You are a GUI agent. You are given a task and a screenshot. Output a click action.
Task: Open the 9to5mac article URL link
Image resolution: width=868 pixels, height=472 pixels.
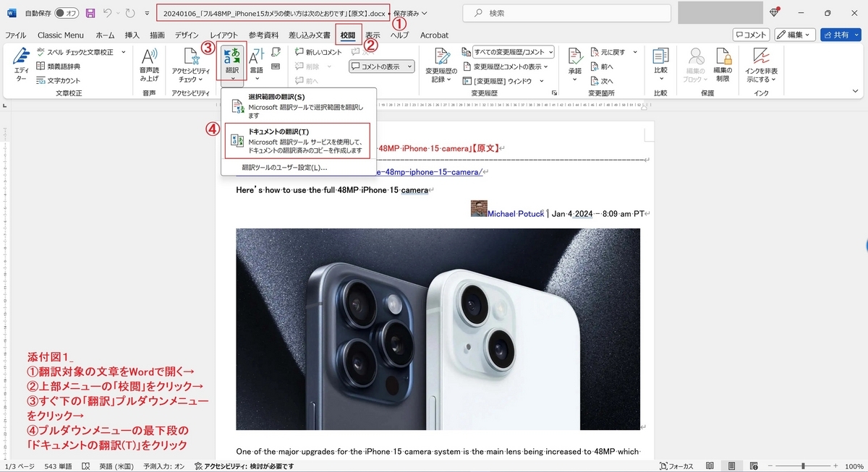point(431,172)
